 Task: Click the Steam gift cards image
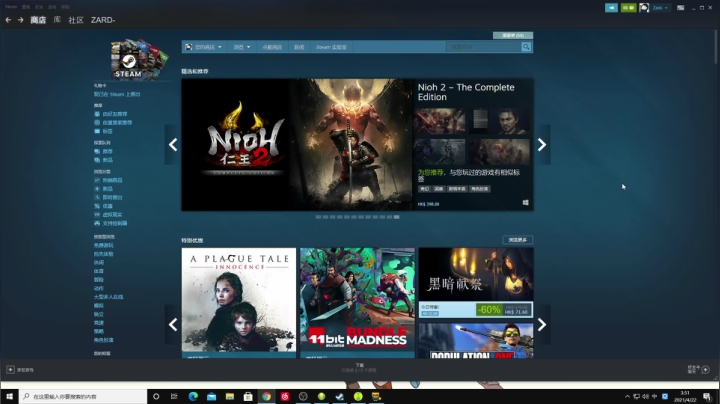point(139,59)
